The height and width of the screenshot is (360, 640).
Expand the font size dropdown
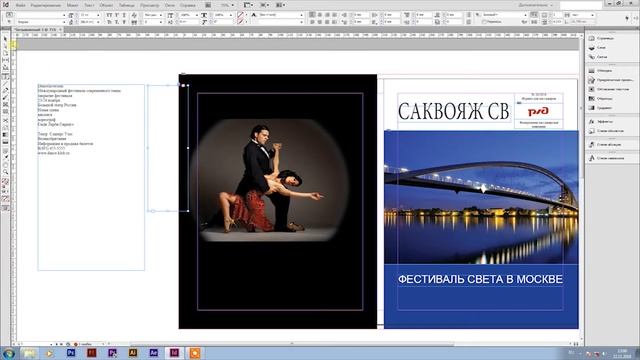98,15
